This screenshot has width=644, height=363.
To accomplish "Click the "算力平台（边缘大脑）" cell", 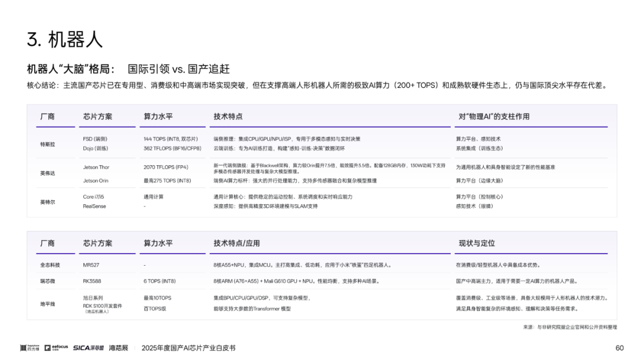I will coord(479,180).
